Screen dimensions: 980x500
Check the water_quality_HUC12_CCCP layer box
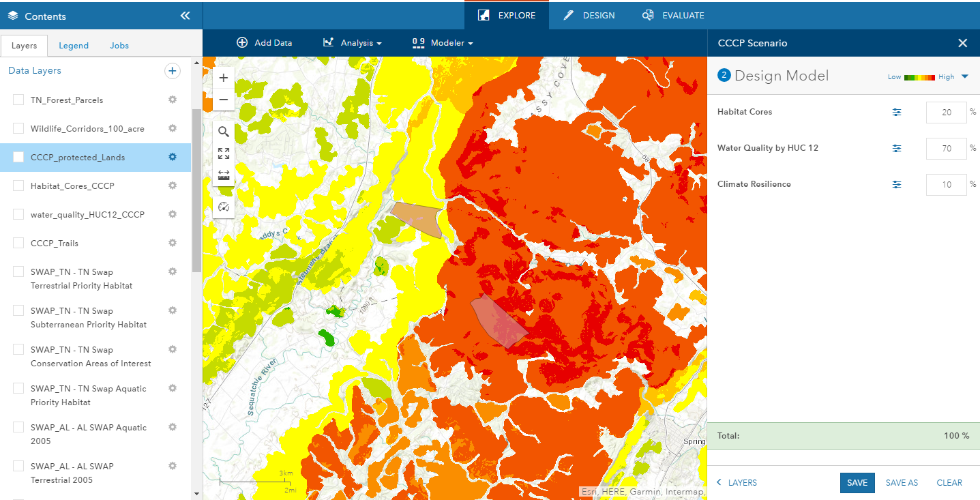18,215
